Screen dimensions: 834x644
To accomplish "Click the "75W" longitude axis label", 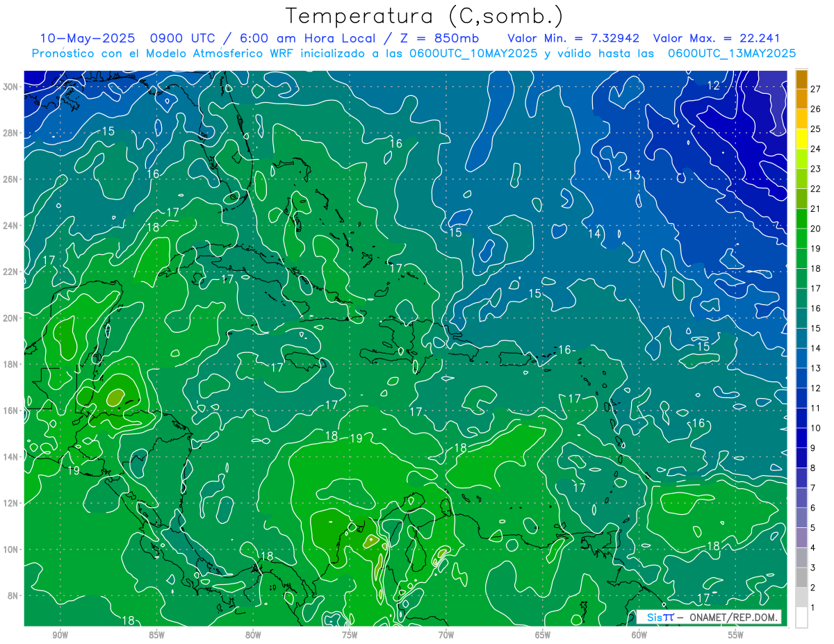I will pos(350,635).
